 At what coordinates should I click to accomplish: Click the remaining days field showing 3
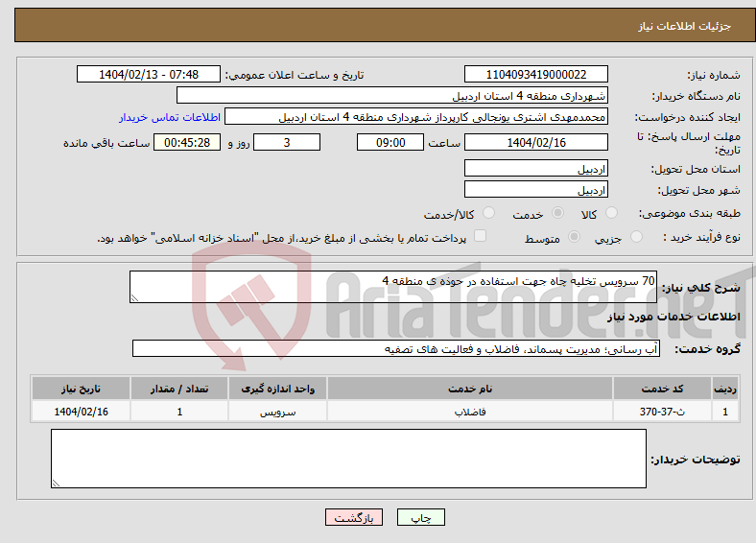click(287, 142)
